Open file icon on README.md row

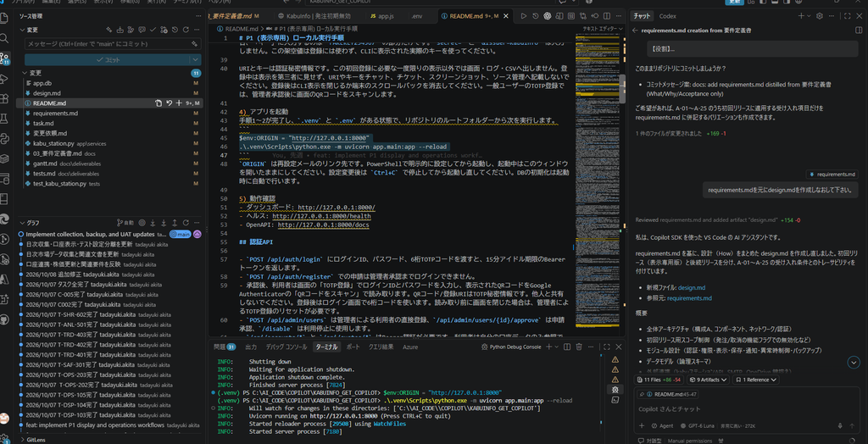tap(159, 103)
